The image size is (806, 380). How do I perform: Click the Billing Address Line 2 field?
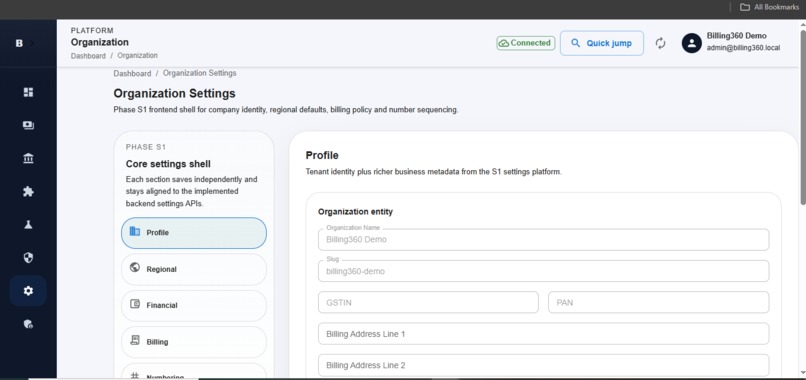click(x=543, y=365)
